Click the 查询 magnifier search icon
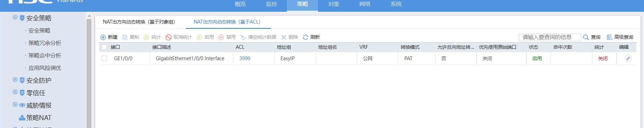Screen dimensions: 644x128 (x=586, y=37)
